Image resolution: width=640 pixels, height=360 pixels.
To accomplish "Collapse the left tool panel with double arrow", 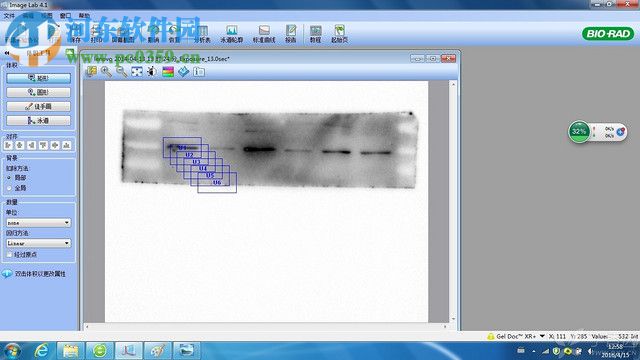I will [7, 53].
